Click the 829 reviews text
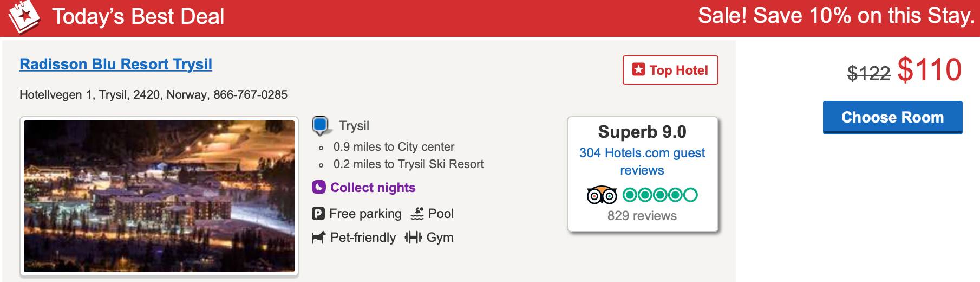The image size is (980, 282). coord(642,216)
